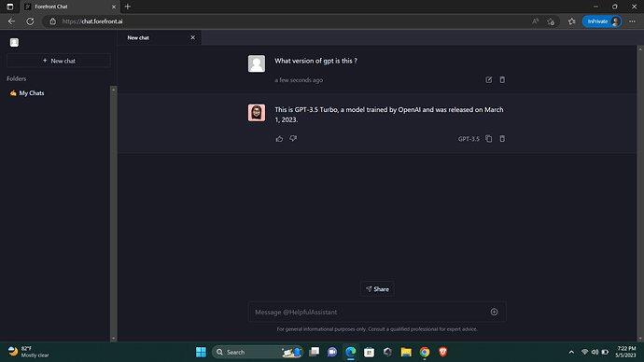Open Brave browser from the taskbar
Image resolution: width=644 pixels, height=362 pixels.
coord(442,352)
